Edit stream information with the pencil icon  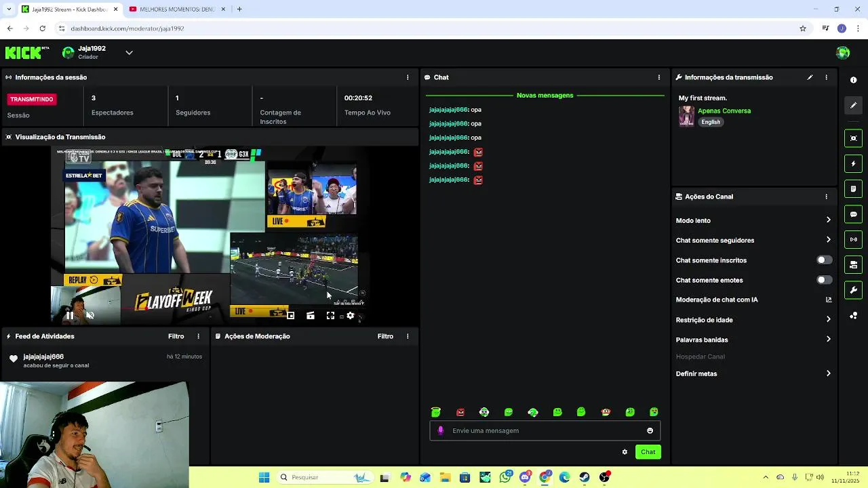coord(810,77)
